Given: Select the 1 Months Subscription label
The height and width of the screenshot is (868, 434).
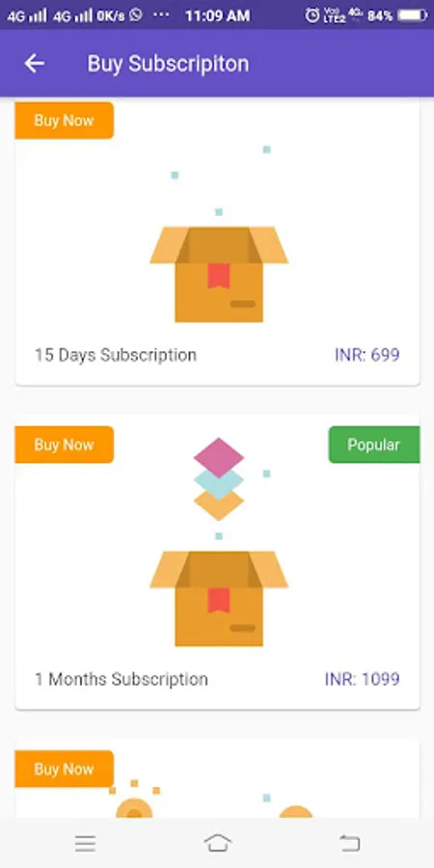Looking at the screenshot, I should tap(122, 679).
